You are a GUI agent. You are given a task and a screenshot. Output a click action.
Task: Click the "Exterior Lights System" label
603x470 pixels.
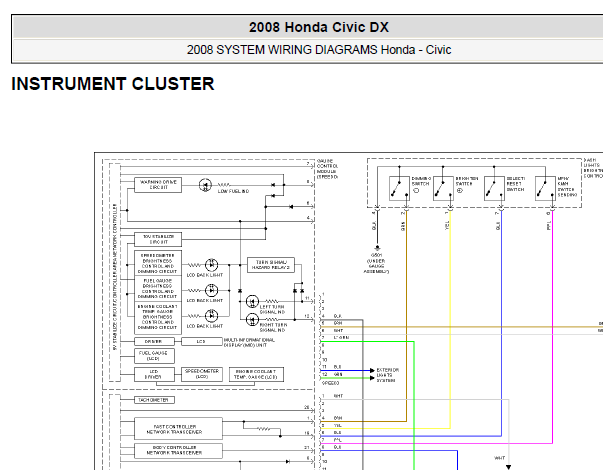click(x=387, y=375)
